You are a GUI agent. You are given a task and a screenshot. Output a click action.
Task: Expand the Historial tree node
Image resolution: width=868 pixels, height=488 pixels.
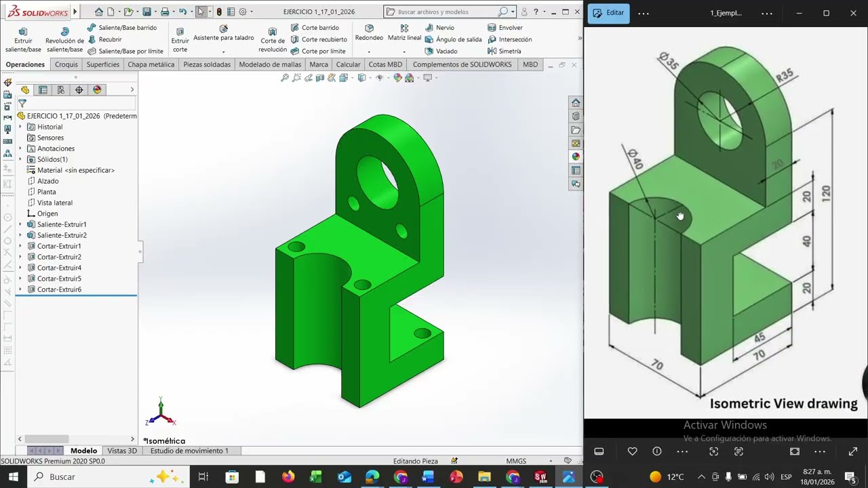(x=20, y=127)
